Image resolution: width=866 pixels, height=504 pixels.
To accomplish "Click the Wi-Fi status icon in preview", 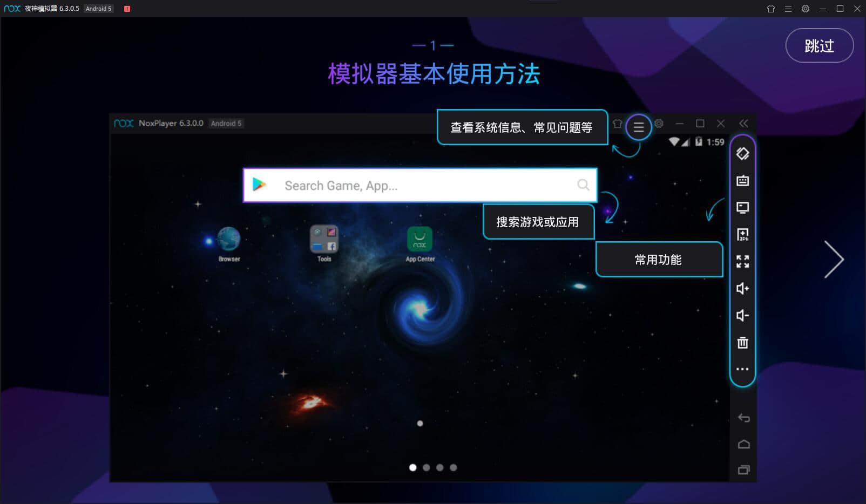I will [674, 141].
